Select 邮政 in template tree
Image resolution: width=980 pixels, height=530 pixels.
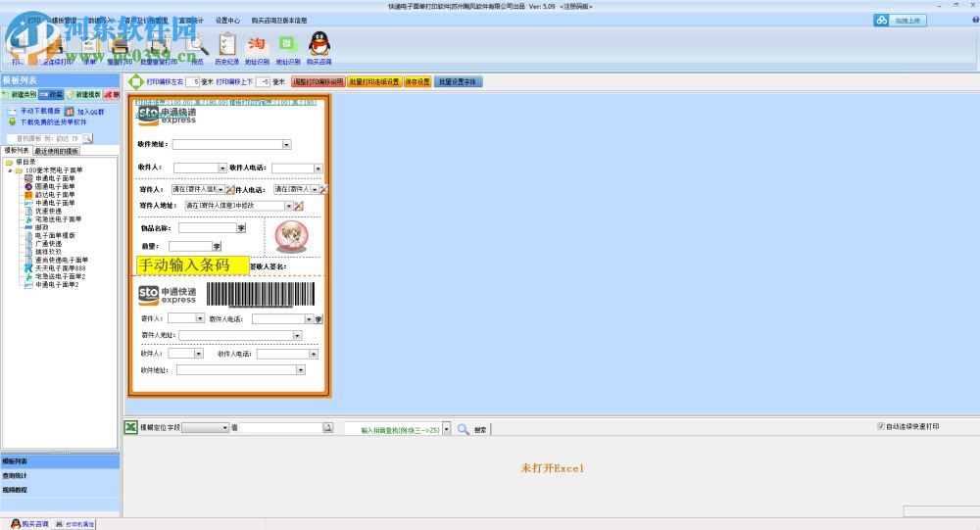pyautogui.click(x=41, y=227)
